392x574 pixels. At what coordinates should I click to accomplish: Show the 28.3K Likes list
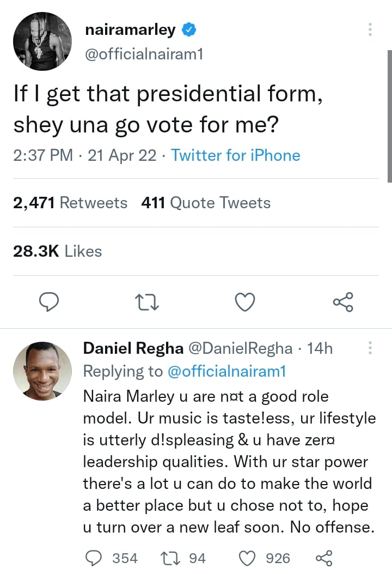57,251
